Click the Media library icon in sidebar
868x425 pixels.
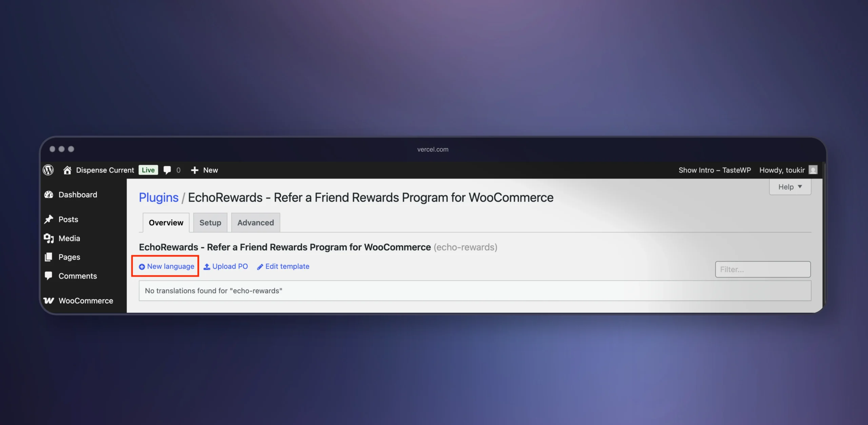(x=49, y=238)
